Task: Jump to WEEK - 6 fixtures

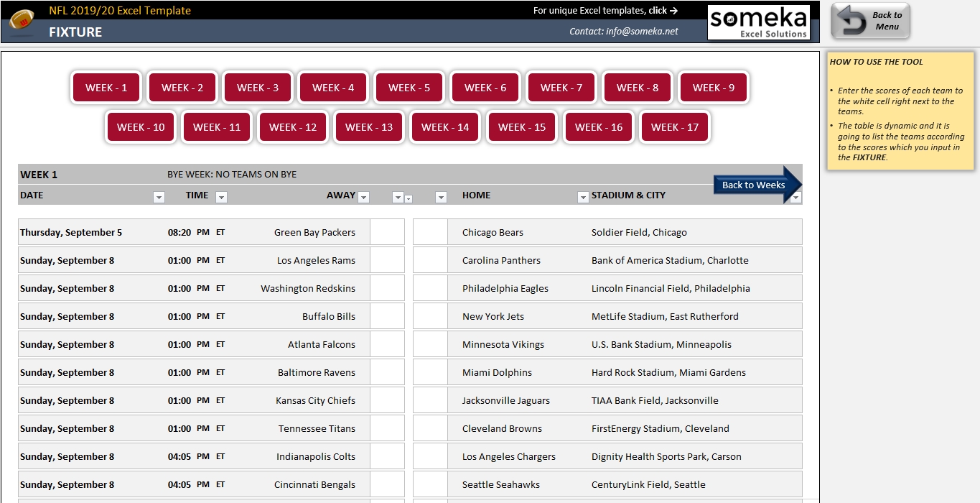Action: tap(485, 88)
